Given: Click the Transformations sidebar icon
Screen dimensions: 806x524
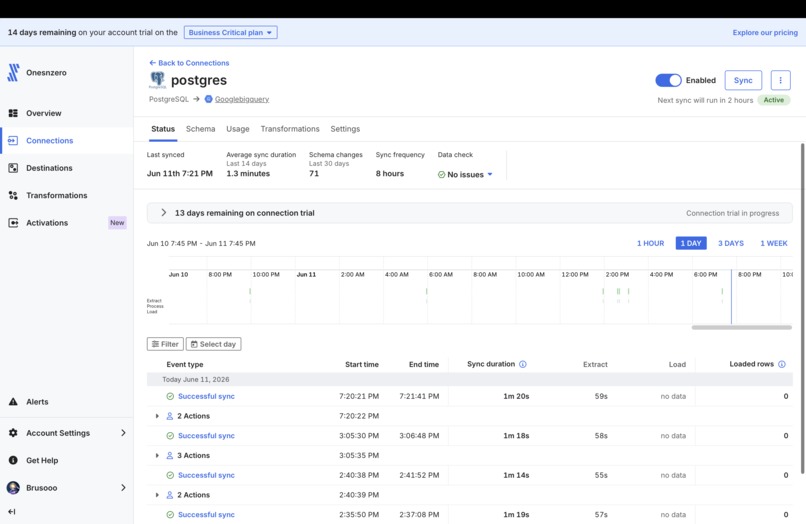Looking at the screenshot, I should [x=13, y=195].
